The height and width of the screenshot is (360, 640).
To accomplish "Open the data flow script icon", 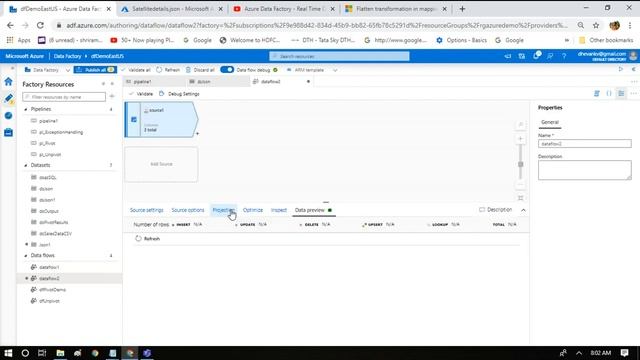I will (x=597, y=93).
